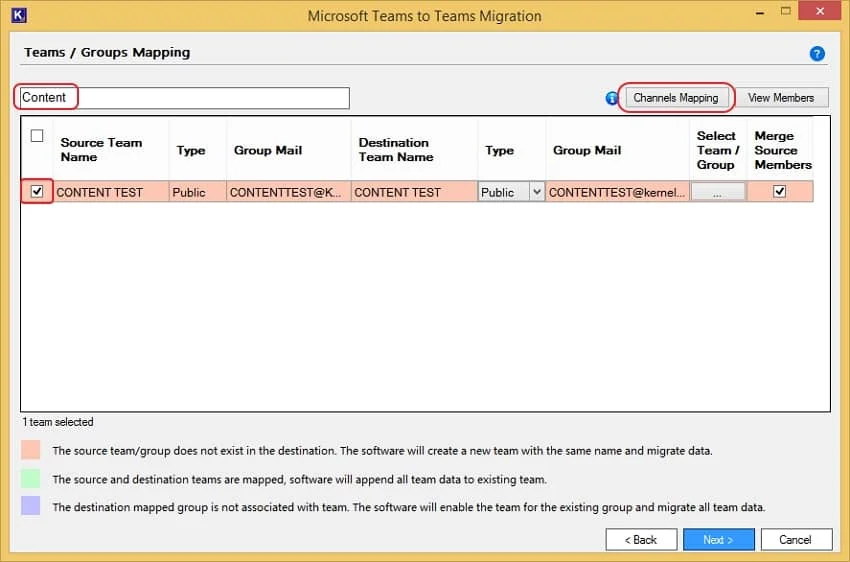The height and width of the screenshot is (562, 850).
Task: Toggle the select-all checkbox in table header
Action: [x=37, y=135]
